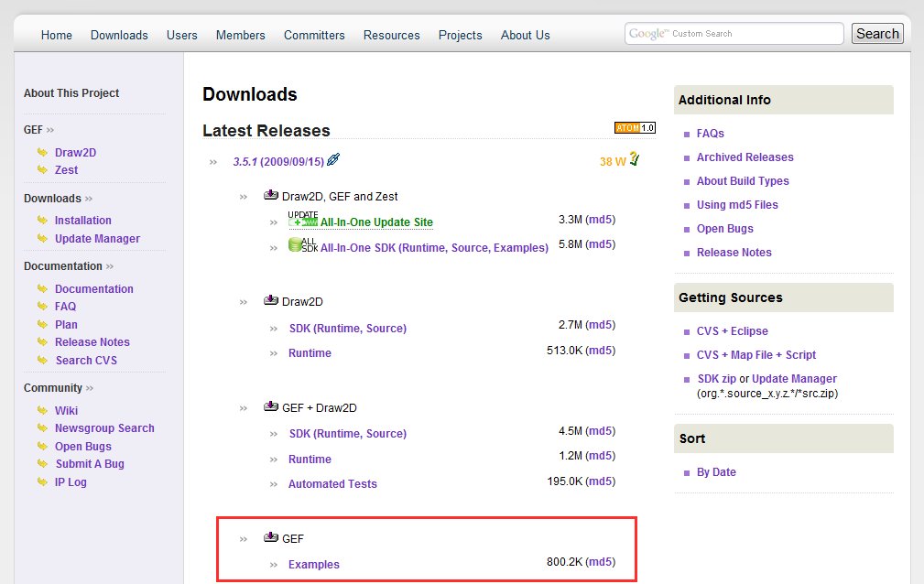Viewport: 924px width, 584px height.
Task: Open CVS + Map File + Script link
Action: (756, 355)
